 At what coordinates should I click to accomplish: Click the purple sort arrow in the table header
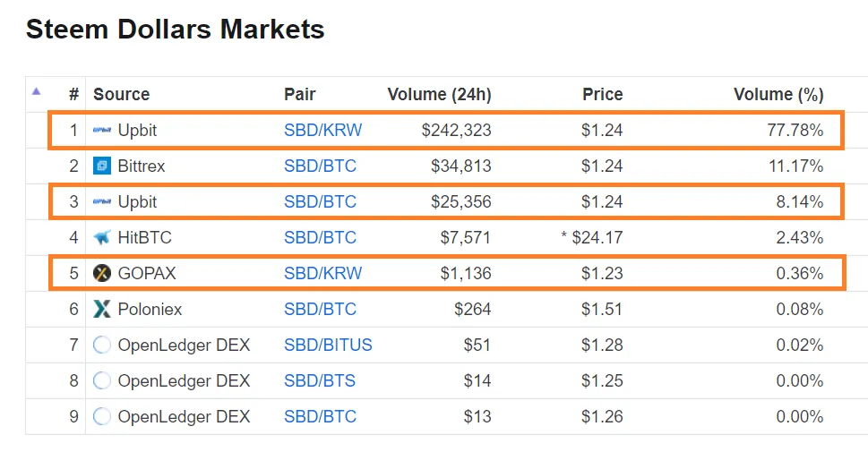37,90
